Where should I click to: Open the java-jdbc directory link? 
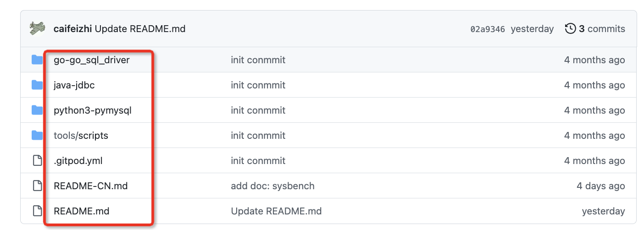74,85
